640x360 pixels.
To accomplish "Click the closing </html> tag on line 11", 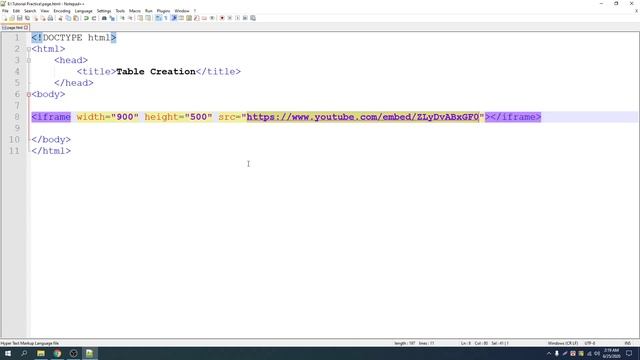I will (x=51, y=151).
